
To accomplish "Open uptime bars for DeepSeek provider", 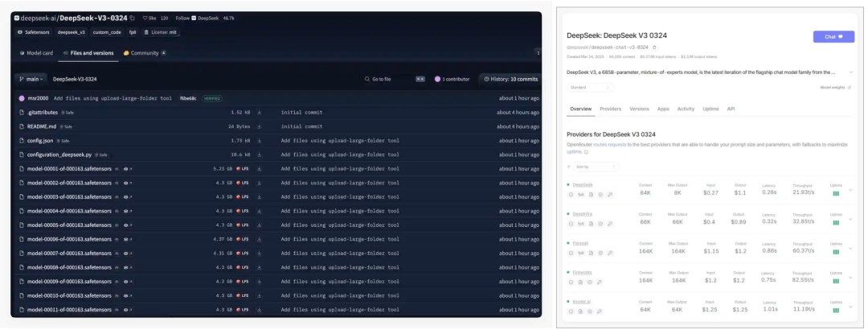I will (x=836, y=193).
